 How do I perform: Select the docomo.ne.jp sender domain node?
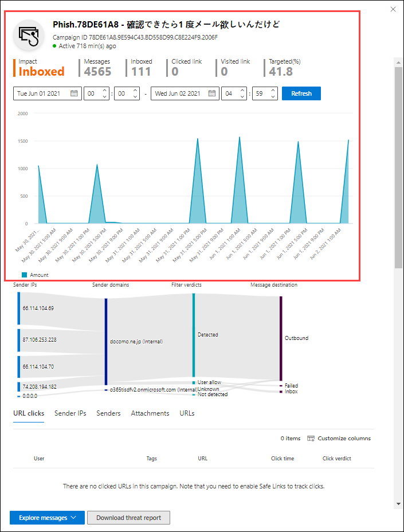[x=106, y=341]
